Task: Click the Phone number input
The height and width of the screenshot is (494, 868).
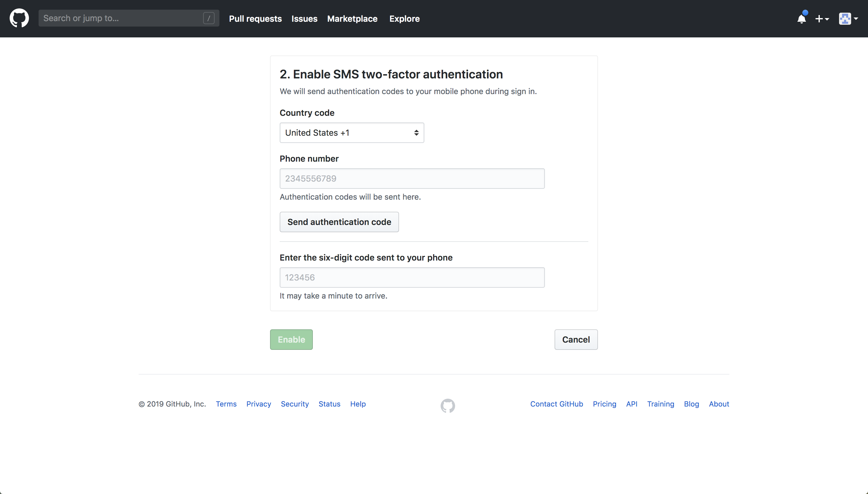Action: [x=412, y=179]
